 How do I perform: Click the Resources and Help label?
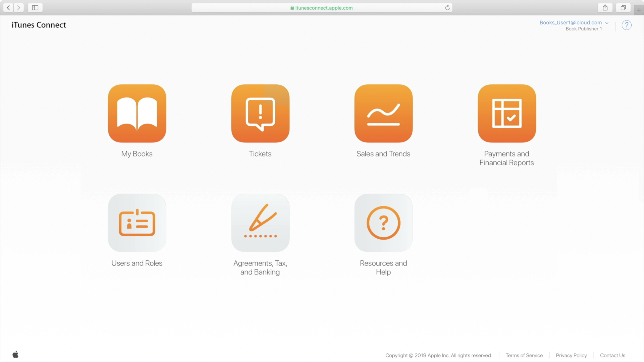coord(383,268)
